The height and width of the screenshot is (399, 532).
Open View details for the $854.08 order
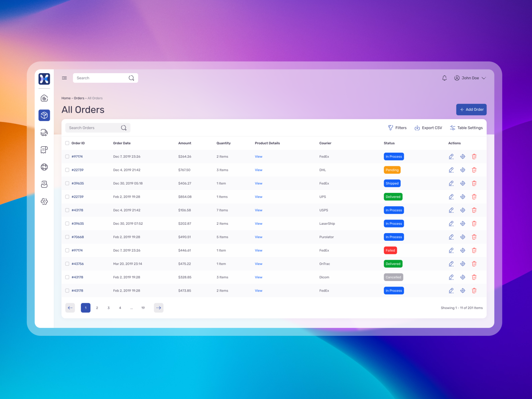click(258, 197)
